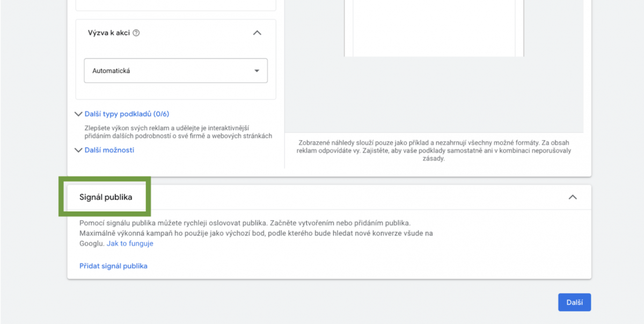Open the Další možnosti link

point(109,150)
